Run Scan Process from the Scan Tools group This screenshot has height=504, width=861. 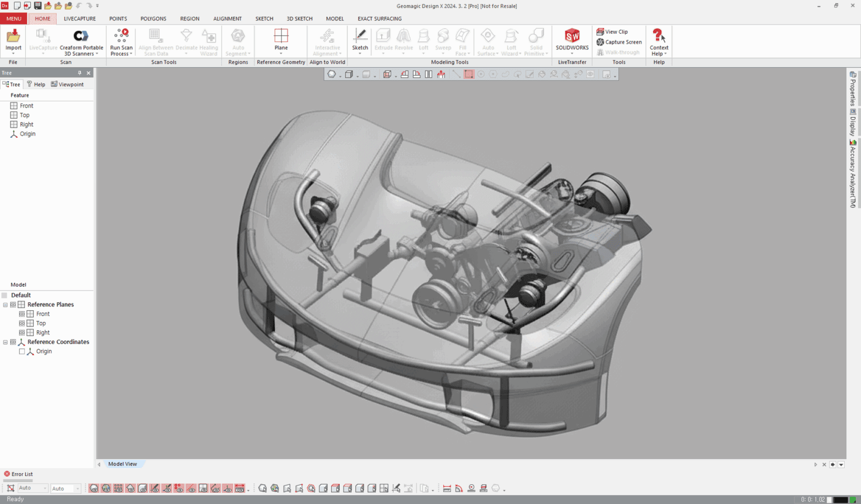click(121, 40)
